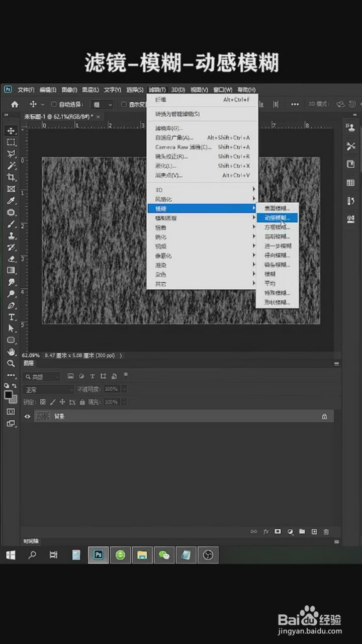Viewport: 362px width, 644px height.
Task: Select the Polygonal Lasso tool
Action: pyautogui.click(x=11, y=154)
